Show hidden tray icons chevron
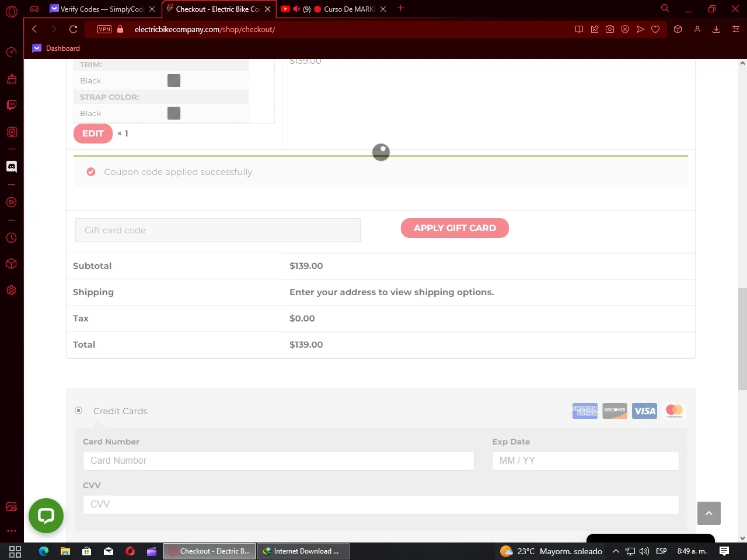The image size is (747, 560). point(616,551)
